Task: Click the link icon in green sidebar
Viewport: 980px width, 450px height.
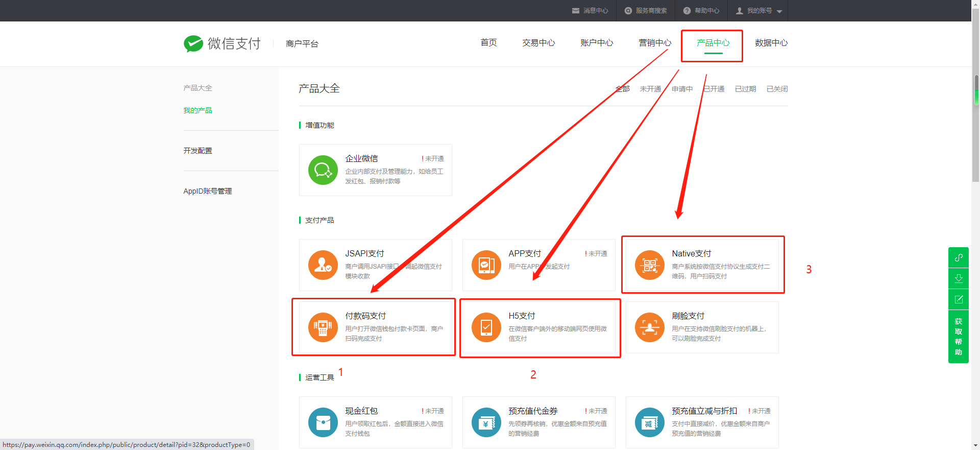Action: pos(959,257)
